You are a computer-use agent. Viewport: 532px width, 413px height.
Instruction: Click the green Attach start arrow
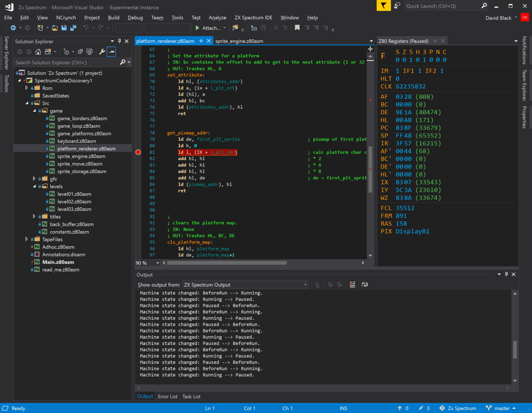pos(197,28)
